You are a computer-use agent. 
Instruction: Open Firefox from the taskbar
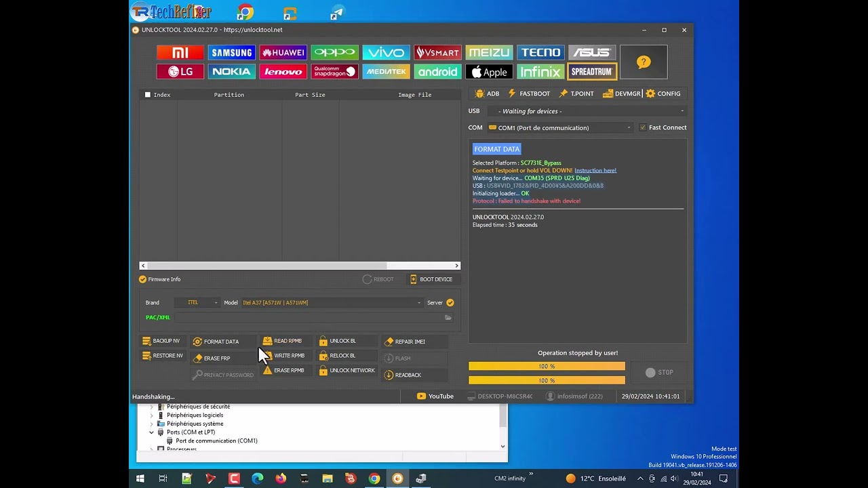tap(281, 479)
